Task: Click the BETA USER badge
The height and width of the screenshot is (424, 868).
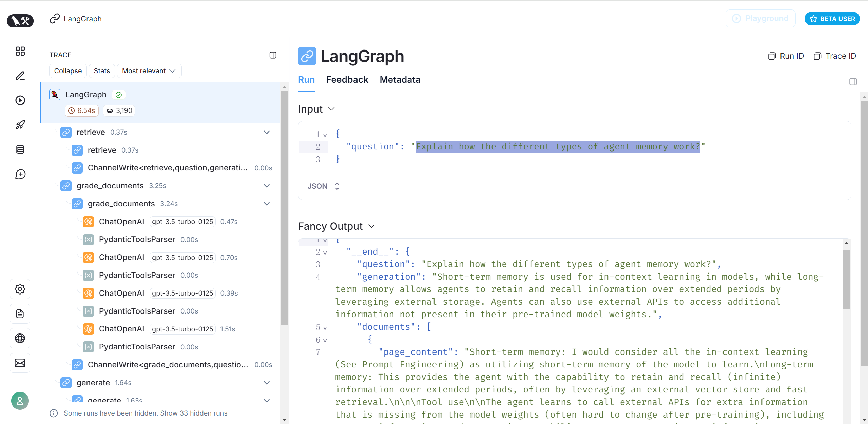Action: [832, 19]
